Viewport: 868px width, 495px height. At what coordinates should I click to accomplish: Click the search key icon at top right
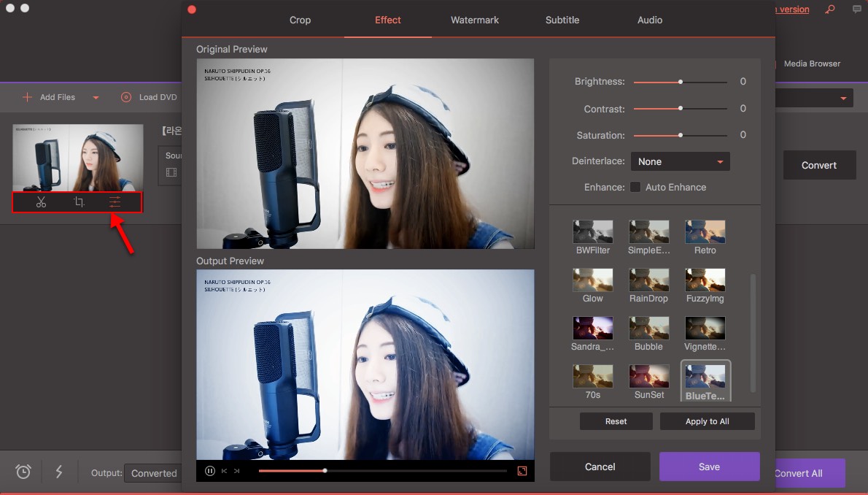(829, 9)
